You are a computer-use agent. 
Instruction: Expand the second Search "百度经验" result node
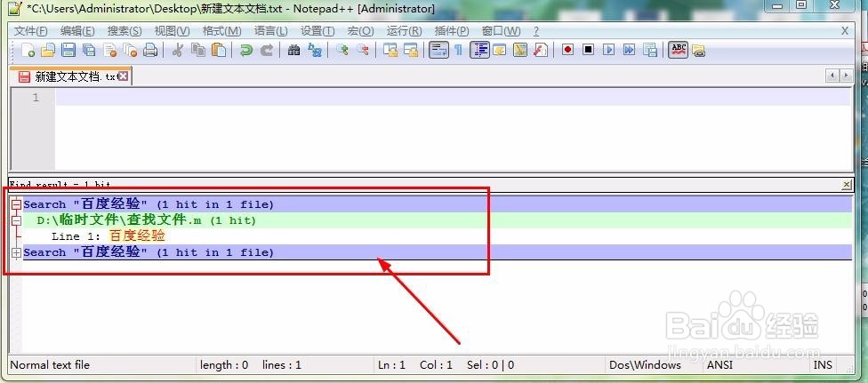point(17,252)
